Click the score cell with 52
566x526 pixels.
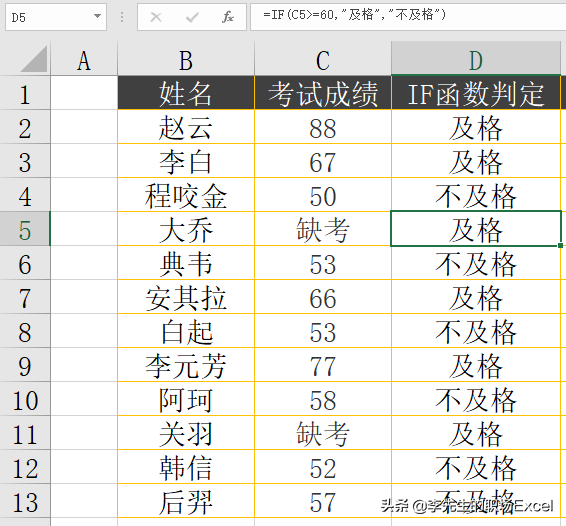click(x=323, y=466)
